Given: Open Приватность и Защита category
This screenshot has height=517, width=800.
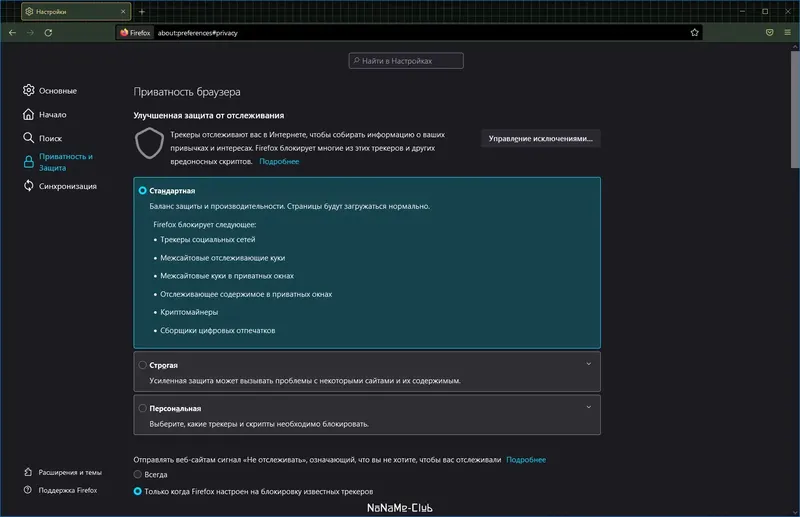Looking at the screenshot, I should point(58,162).
